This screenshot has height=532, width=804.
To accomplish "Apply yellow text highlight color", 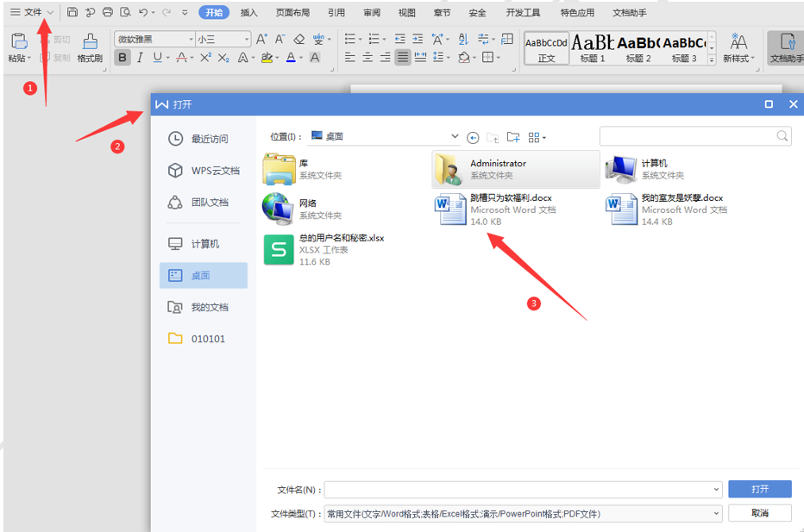I will point(267,58).
